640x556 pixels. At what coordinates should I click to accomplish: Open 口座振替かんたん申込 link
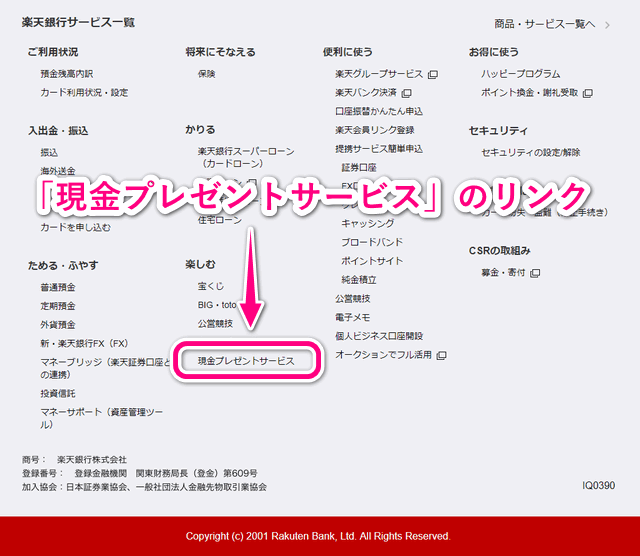click(x=379, y=111)
